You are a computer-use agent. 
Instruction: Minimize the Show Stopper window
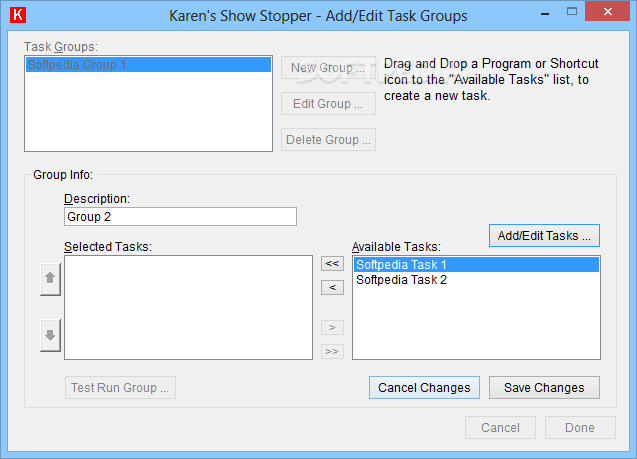click(545, 14)
